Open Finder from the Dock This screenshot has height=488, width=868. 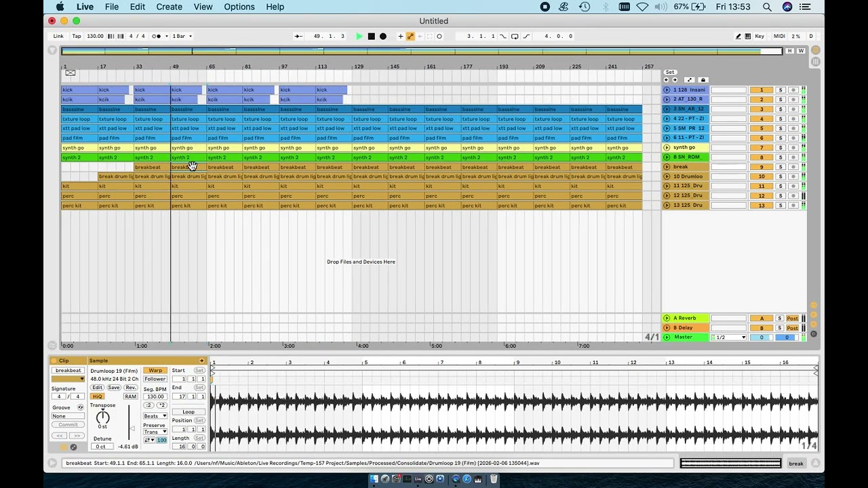tap(374, 479)
